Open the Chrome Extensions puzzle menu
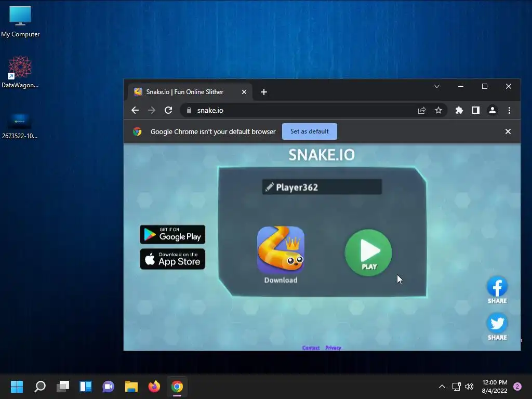Screen dimensions: 532x399 (459, 110)
